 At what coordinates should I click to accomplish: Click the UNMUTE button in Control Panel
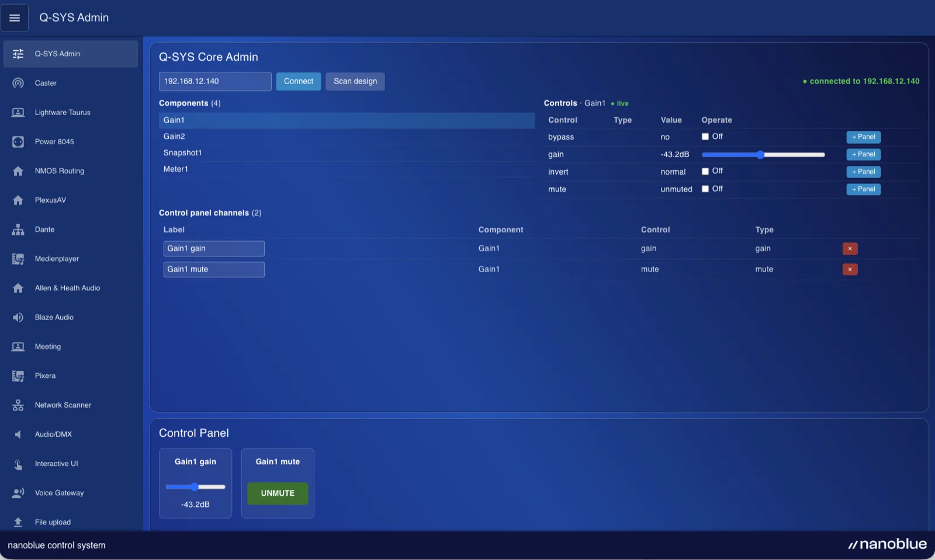pyautogui.click(x=278, y=493)
